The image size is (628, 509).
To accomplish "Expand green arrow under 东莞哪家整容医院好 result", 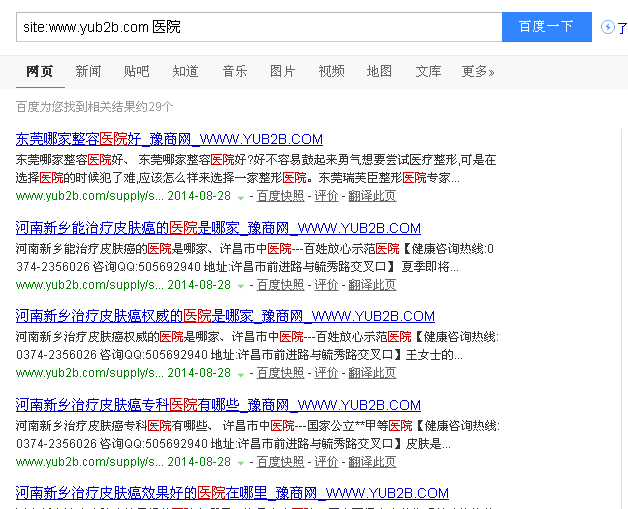I will (241, 197).
